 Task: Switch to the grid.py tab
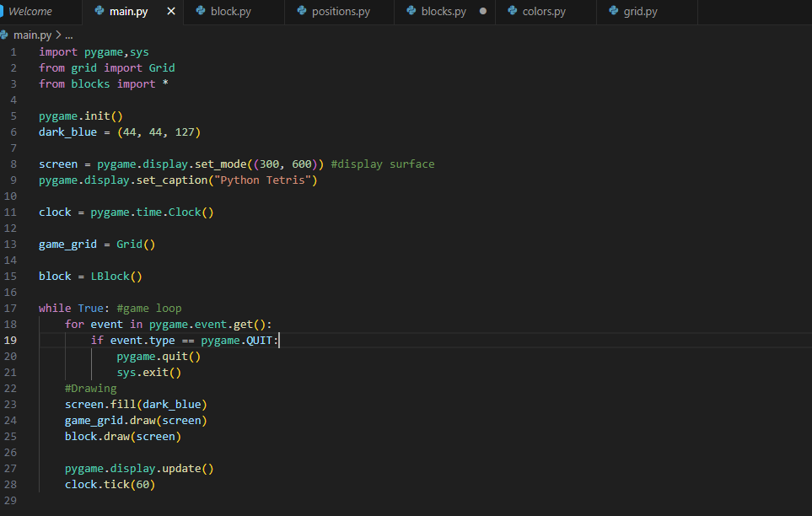640,12
